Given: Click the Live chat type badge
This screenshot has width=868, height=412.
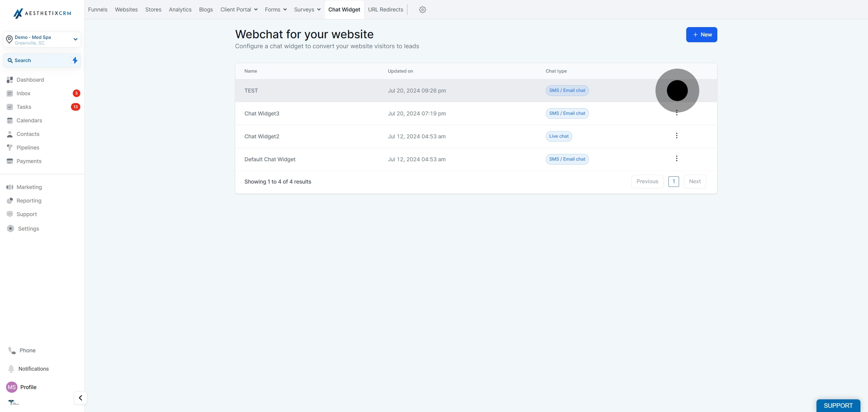Looking at the screenshot, I should (x=559, y=137).
